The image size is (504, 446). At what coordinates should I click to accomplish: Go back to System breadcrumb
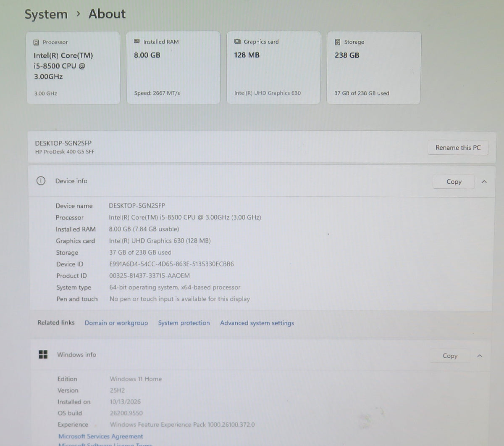click(46, 14)
